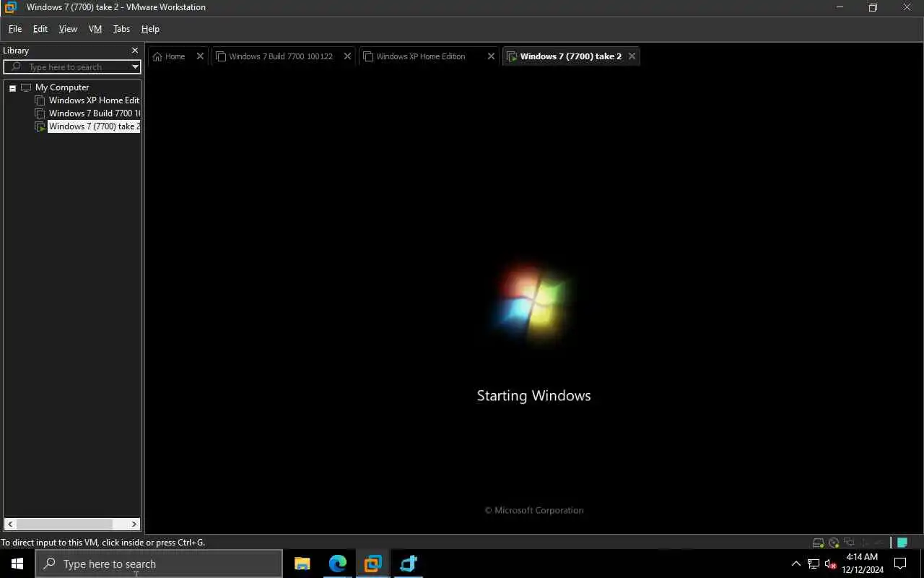This screenshot has width=924, height=578.
Task: Restore down the VMware window
Action: (873, 7)
